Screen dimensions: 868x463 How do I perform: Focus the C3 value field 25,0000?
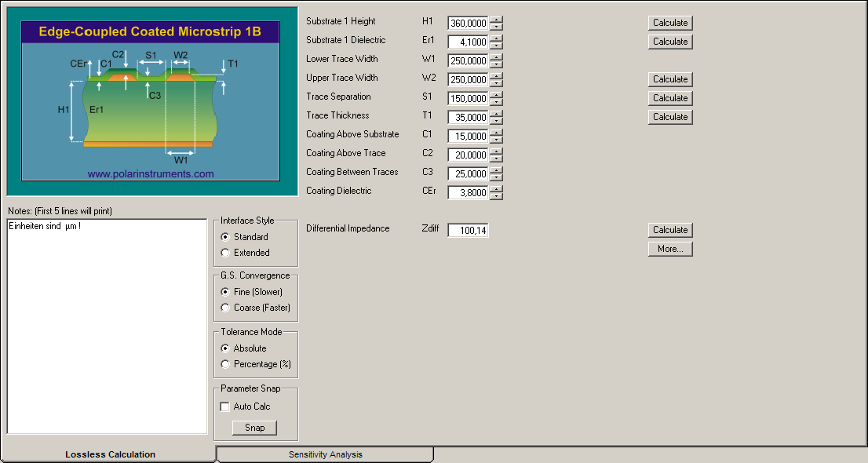tap(469, 174)
